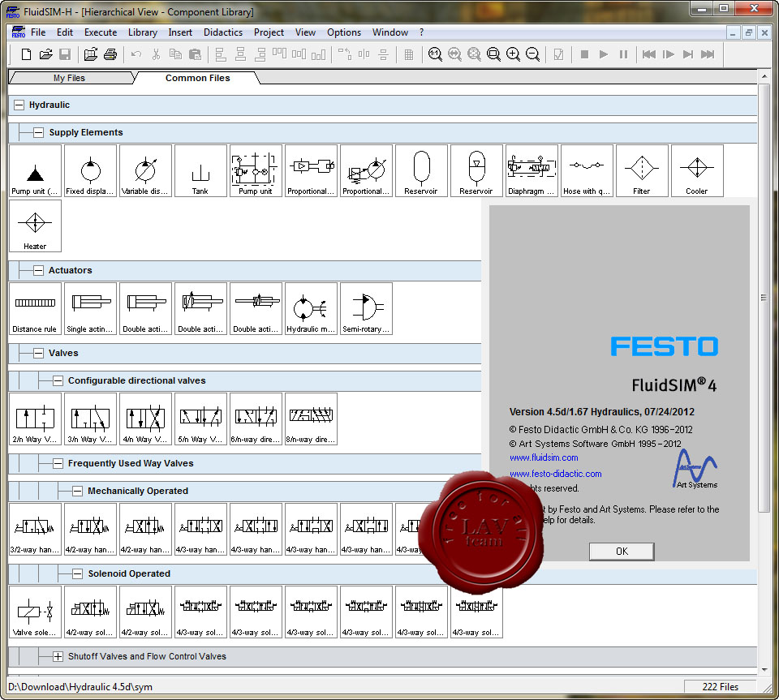The width and height of the screenshot is (779, 700).
Task: Open the www.fluidsim.com link
Action: point(544,457)
